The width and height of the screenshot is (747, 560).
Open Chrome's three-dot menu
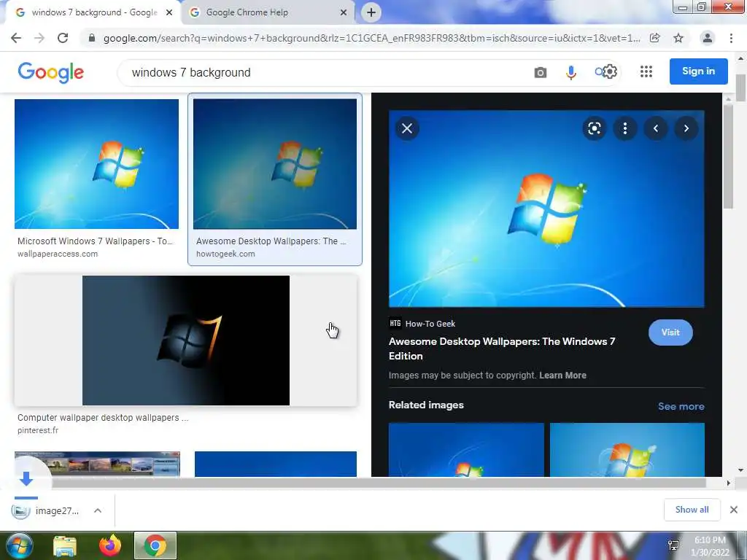[731, 38]
